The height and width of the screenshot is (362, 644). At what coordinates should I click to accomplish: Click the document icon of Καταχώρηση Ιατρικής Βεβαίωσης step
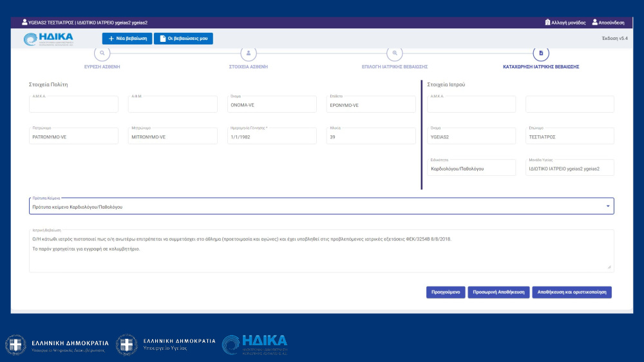tap(541, 53)
